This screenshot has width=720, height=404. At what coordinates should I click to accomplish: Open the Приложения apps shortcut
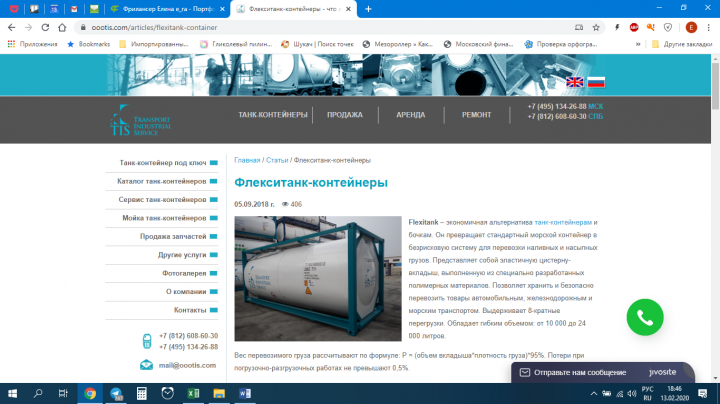pos(33,44)
